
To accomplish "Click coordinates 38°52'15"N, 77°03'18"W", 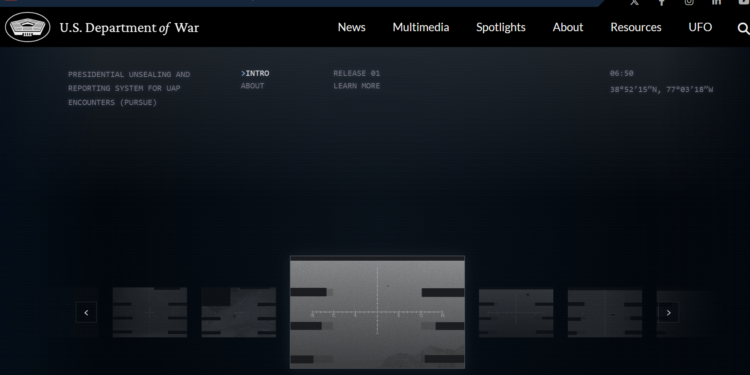I will [x=662, y=89].
